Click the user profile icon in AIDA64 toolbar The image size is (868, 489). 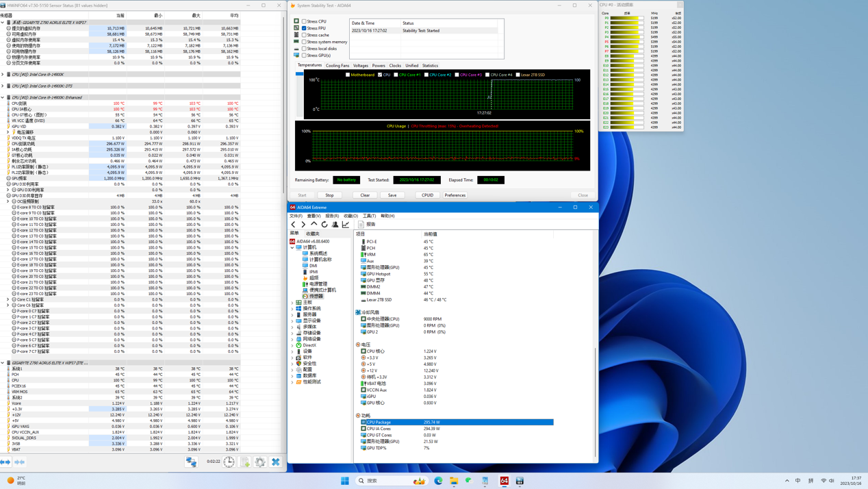pyautogui.click(x=335, y=224)
